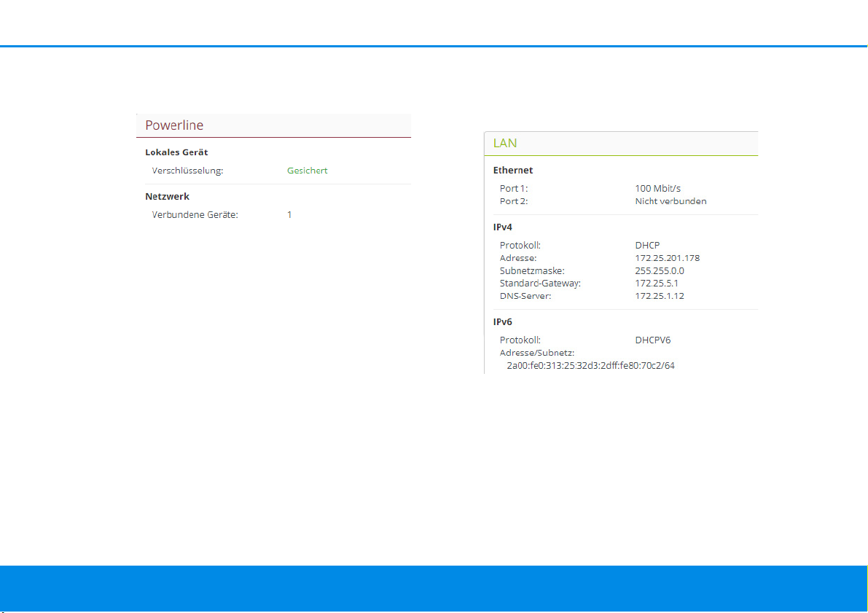Viewport: 868px width, 613px height.
Task: Click the Verbundene Geräte label
Action: pyautogui.click(x=195, y=215)
